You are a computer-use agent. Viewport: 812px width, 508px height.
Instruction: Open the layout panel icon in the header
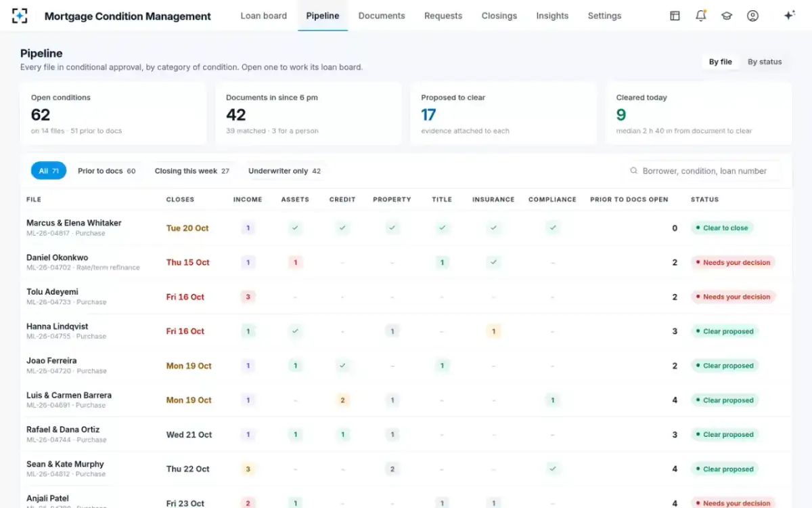point(675,16)
